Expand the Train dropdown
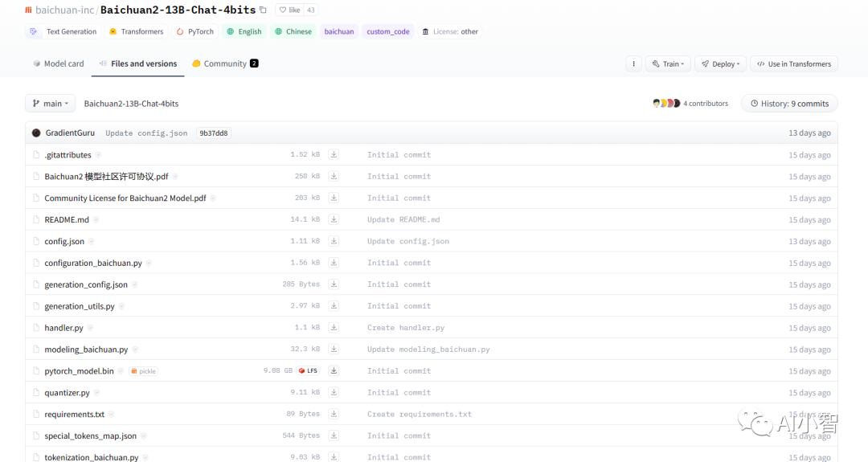 668,63
